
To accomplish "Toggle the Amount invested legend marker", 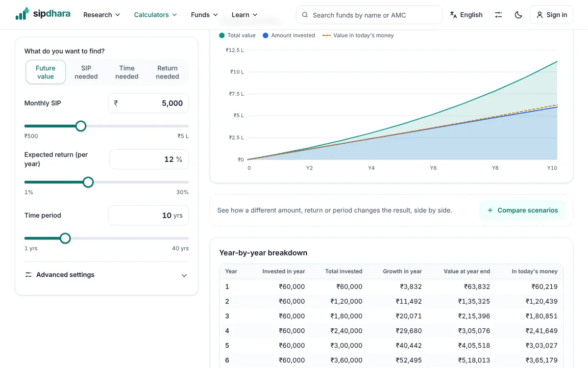I will (x=266, y=35).
